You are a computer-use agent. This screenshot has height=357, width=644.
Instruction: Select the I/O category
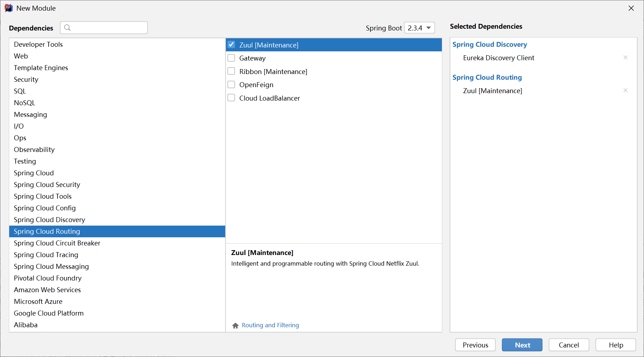pos(117,126)
